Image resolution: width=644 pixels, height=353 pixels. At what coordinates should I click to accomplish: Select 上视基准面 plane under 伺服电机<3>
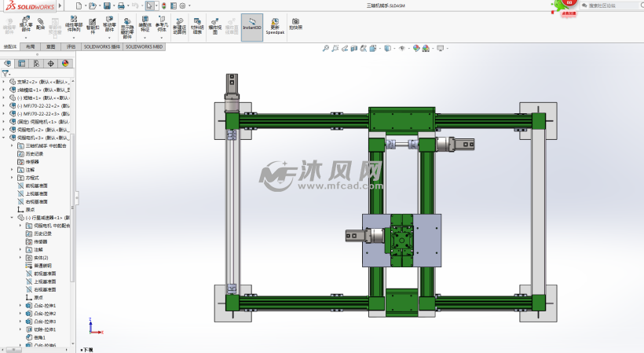(x=36, y=193)
